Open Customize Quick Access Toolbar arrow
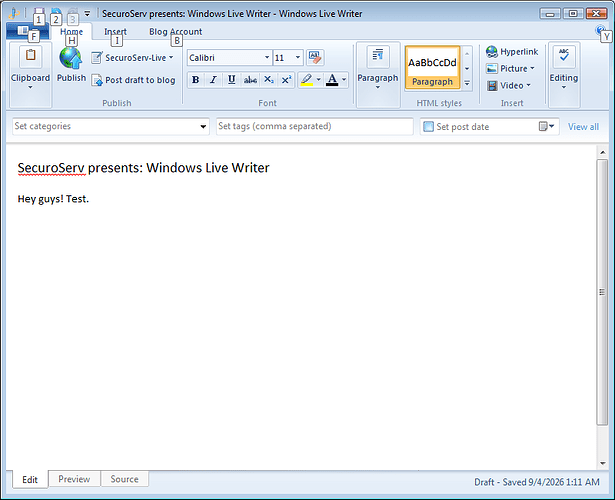615x500 pixels. click(x=87, y=13)
